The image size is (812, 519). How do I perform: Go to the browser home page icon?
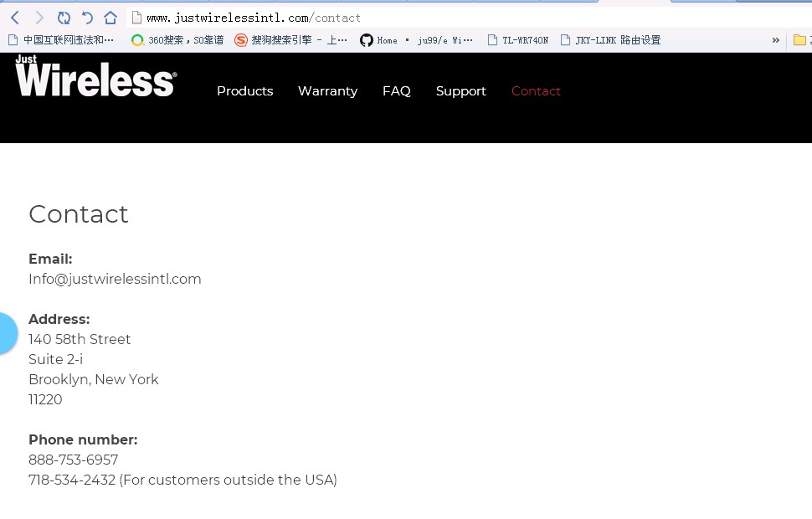click(110, 18)
